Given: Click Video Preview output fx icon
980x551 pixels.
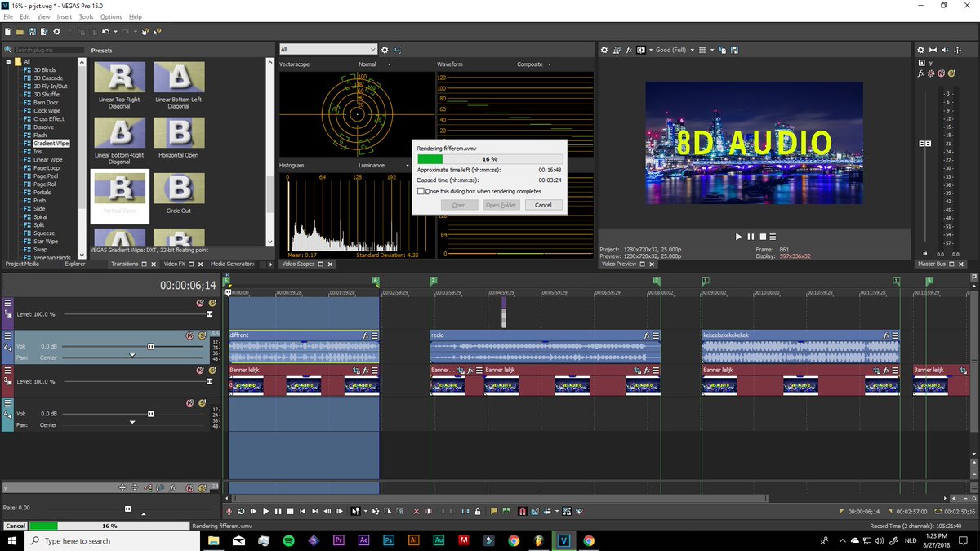Looking at the screenshot, I should [630, 50].
